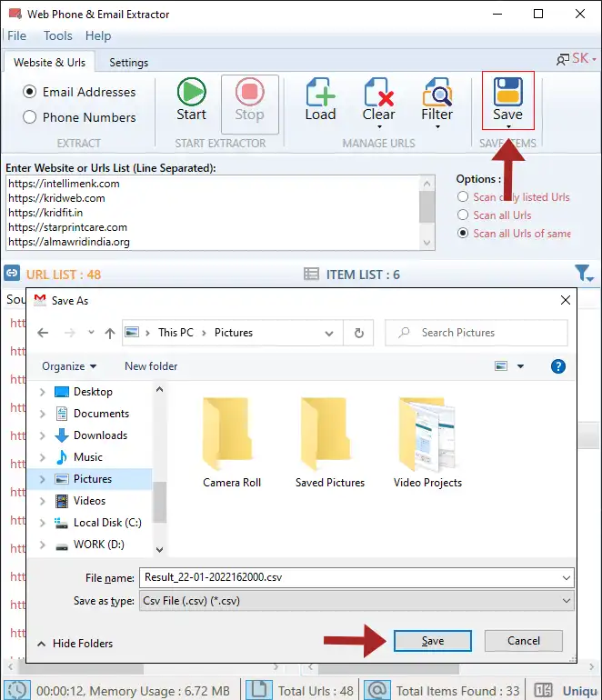
Task: Go up one folder level
Action: [110, 333]
